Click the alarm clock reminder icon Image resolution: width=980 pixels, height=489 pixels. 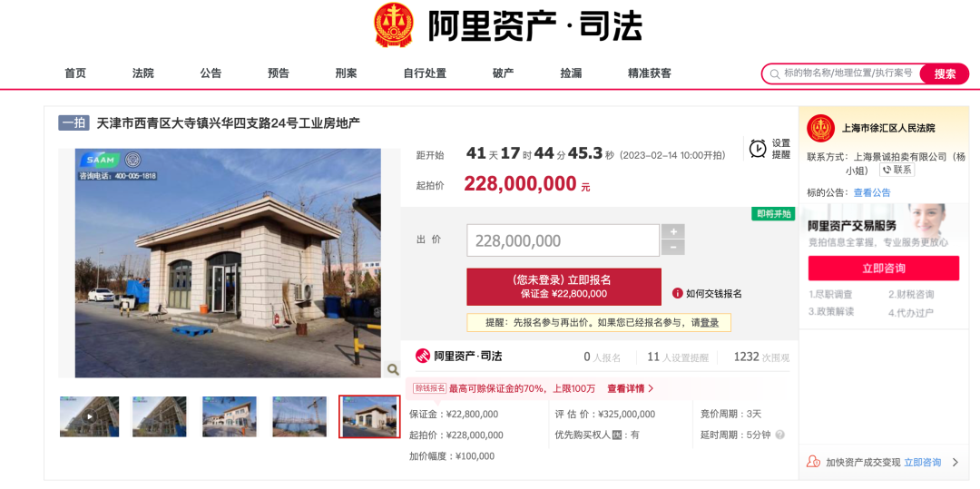click(758, 149)
